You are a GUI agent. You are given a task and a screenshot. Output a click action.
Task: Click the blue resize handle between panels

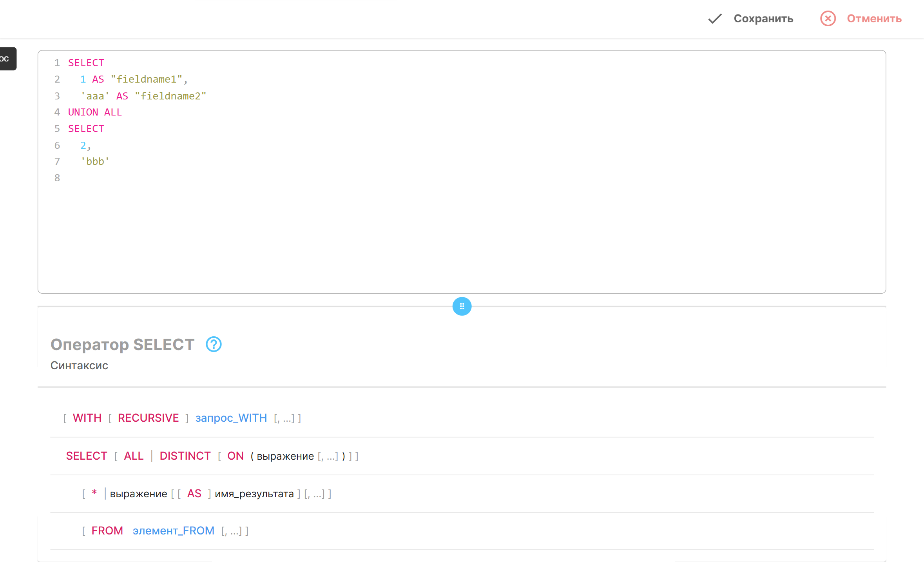(462, 306)
